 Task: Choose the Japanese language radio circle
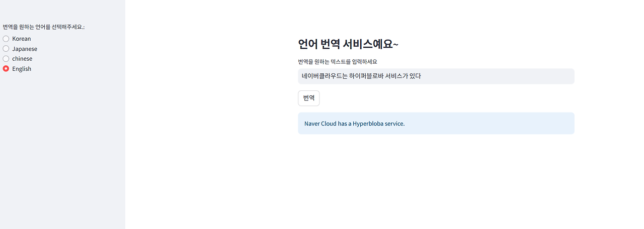[6, 49]
